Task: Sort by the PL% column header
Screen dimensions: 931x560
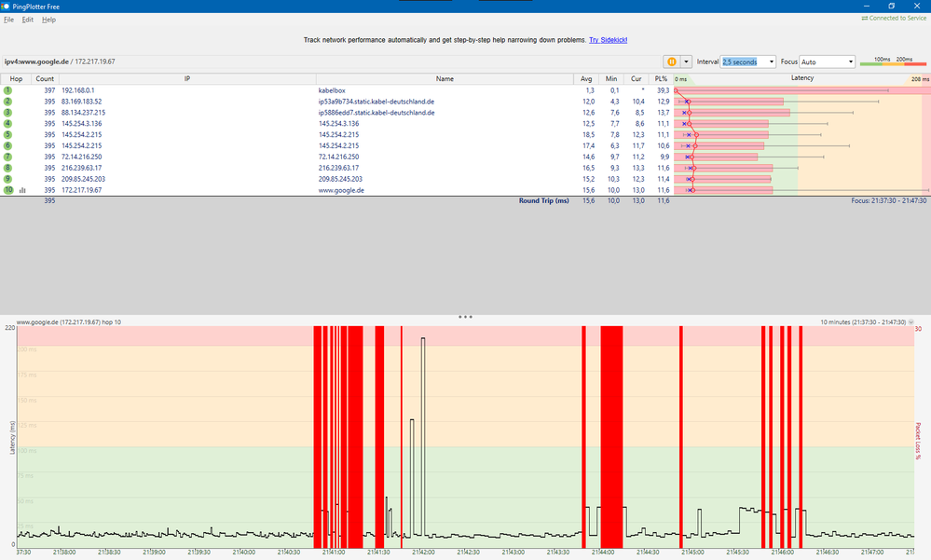Action: [x=662, y=79]
